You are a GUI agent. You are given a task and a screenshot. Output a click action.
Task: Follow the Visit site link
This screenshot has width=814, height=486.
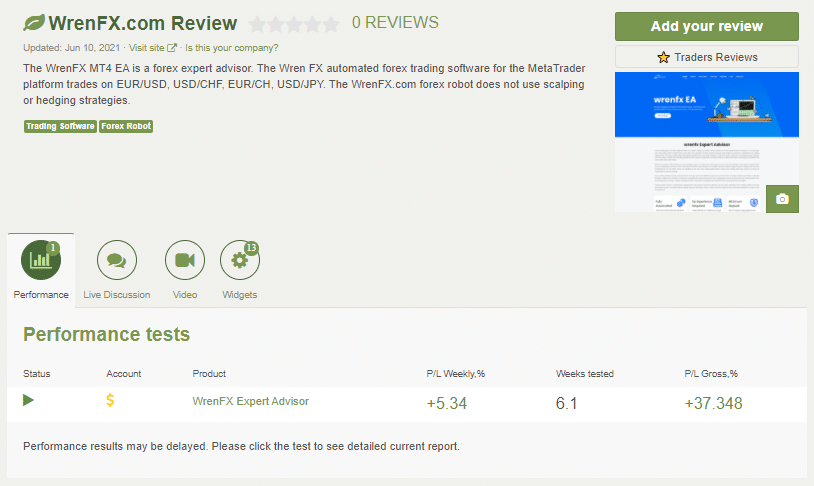[x=146, y=48]
